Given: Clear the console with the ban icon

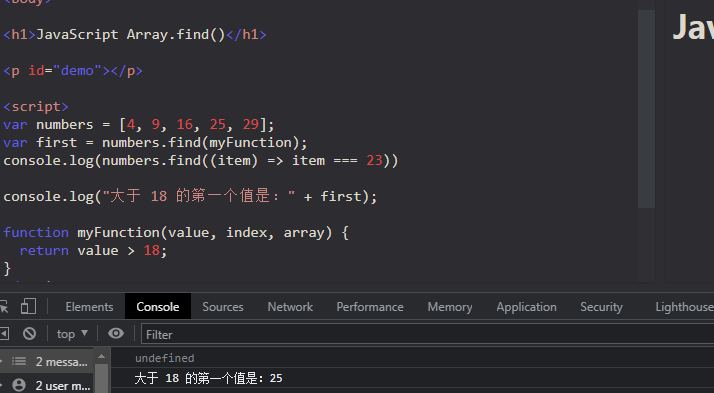Looking at the screenshot, I should (x=30, y=334).
